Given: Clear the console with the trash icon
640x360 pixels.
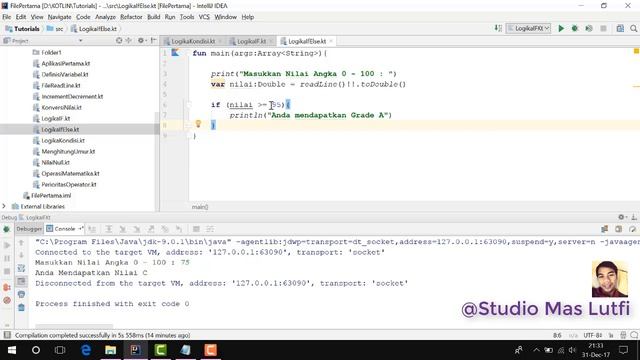Looking at the screenshot, I should [21, 307].
